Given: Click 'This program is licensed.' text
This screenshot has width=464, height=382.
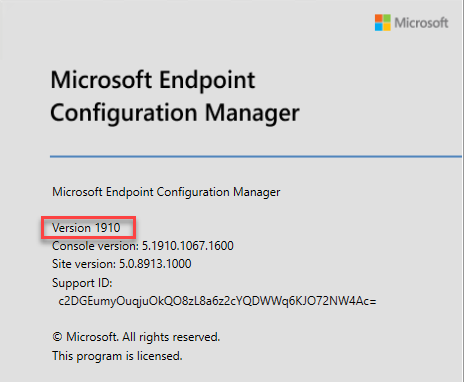Looking at the screenshot, I should pyautogui.click(x=117, y=356).
